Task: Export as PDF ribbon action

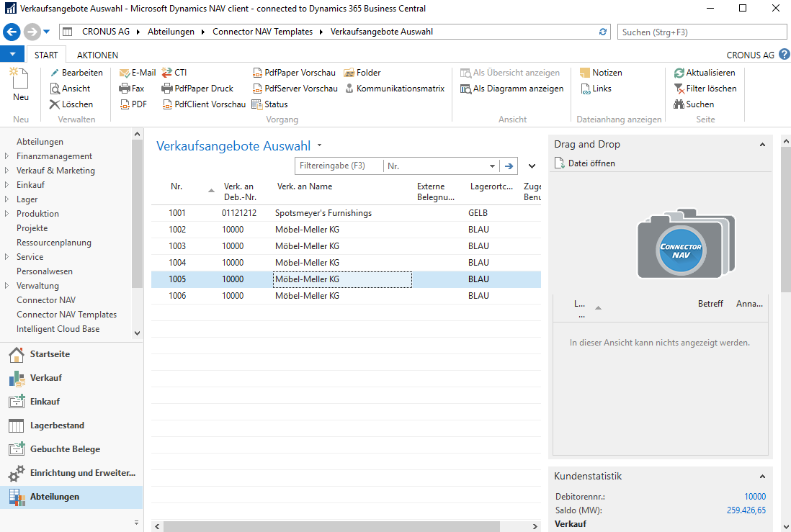Action: [x=133, y=104]
